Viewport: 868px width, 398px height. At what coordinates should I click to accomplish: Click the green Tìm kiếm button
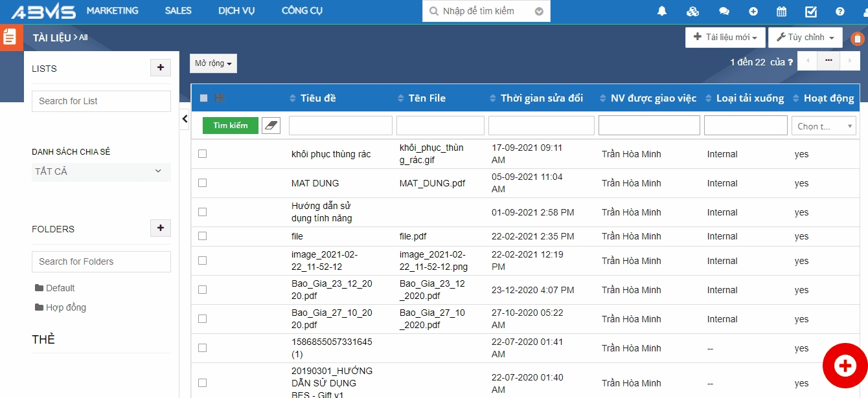tap(230, 126)
